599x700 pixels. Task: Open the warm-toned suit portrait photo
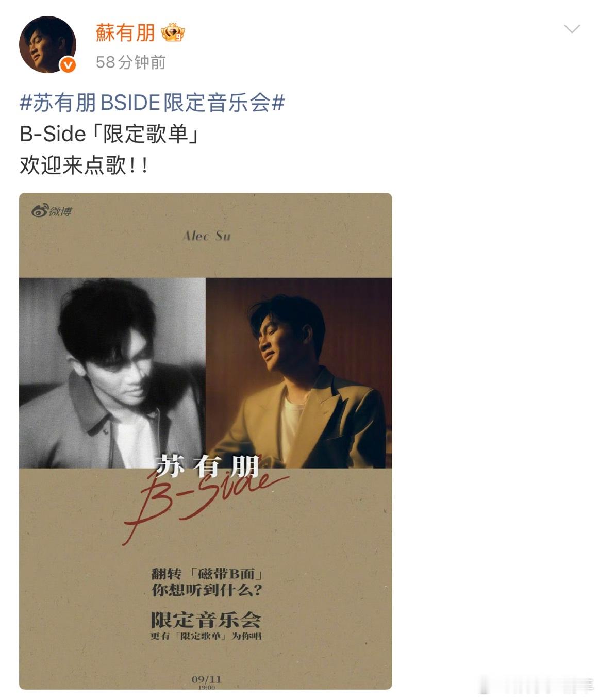tap(298, 373)
